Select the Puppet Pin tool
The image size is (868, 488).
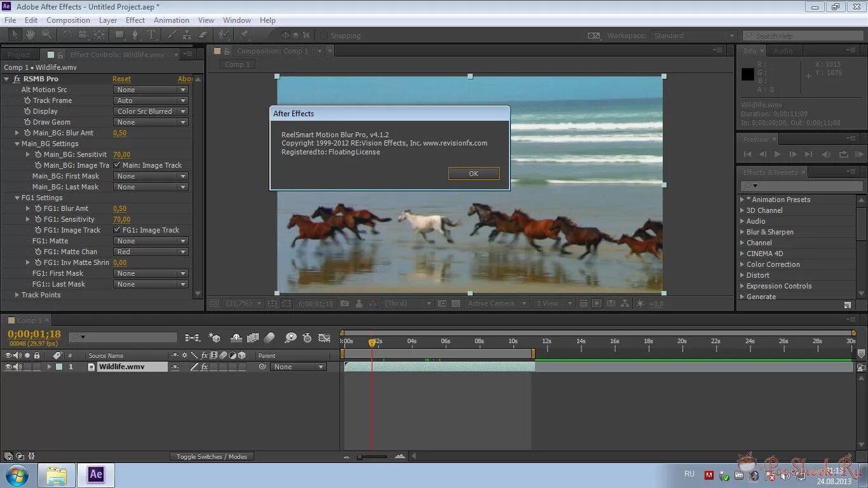245,35
